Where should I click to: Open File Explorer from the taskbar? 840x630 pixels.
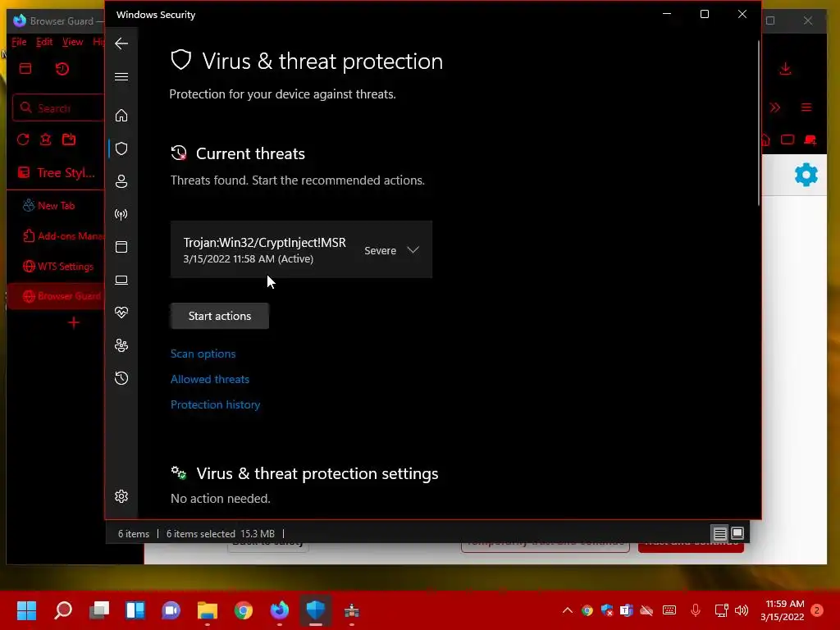tap(208, 610)
